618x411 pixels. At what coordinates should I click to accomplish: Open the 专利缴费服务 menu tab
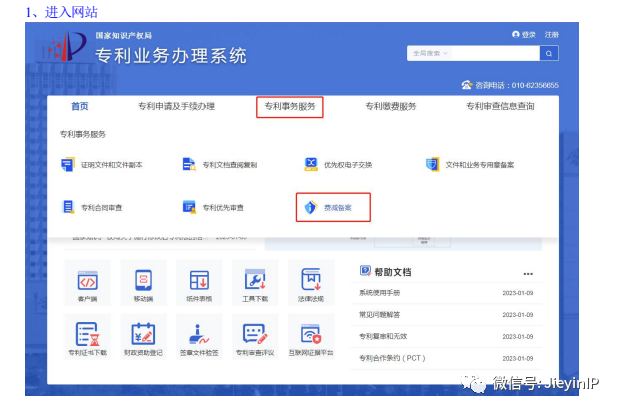tap(391, 106)
